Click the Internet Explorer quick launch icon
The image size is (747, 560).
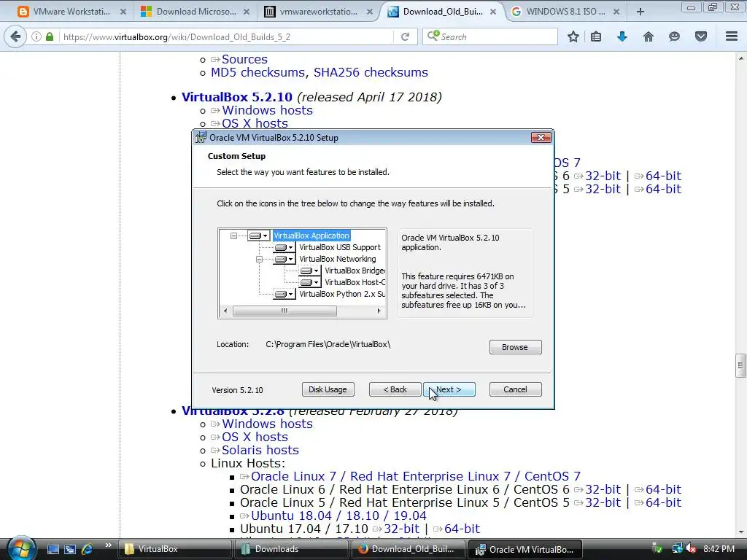point(88,549)
